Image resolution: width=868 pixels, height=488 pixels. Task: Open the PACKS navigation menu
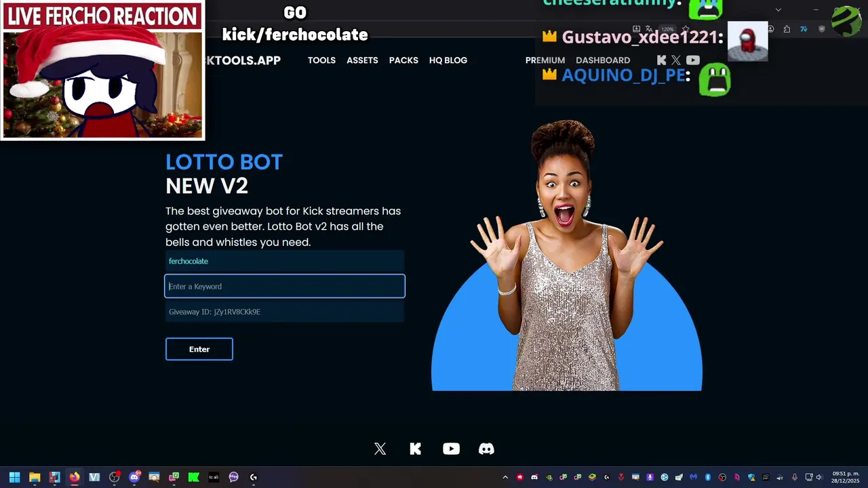403,60
